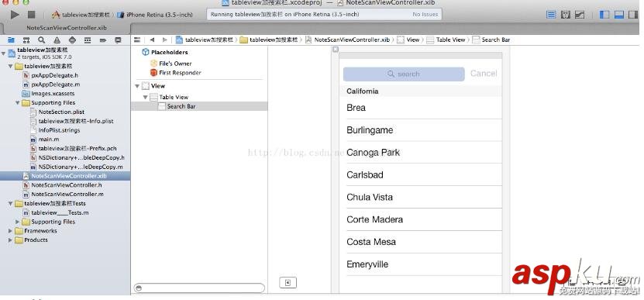The height and width of the screenshot is (300, 644).
Task: Click Cancel next to the search bar
Action: (484, 74)
